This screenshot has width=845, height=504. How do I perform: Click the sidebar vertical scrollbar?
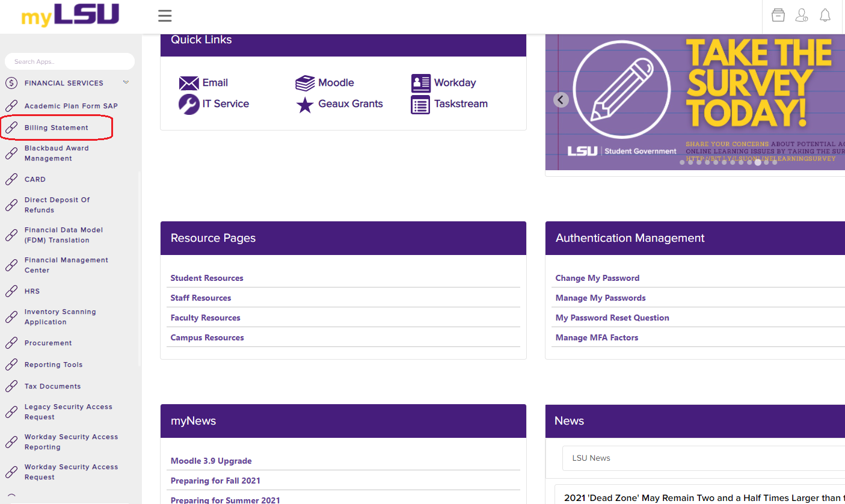140,269
